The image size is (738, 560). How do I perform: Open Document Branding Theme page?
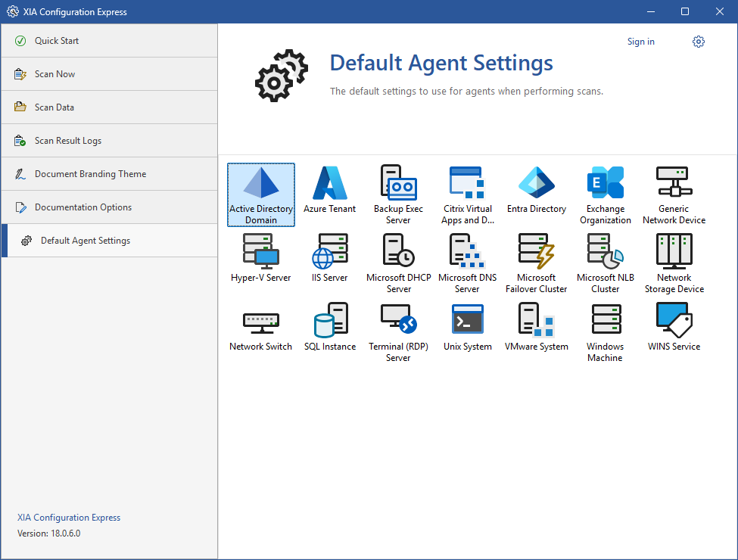[x=90, y=174]
